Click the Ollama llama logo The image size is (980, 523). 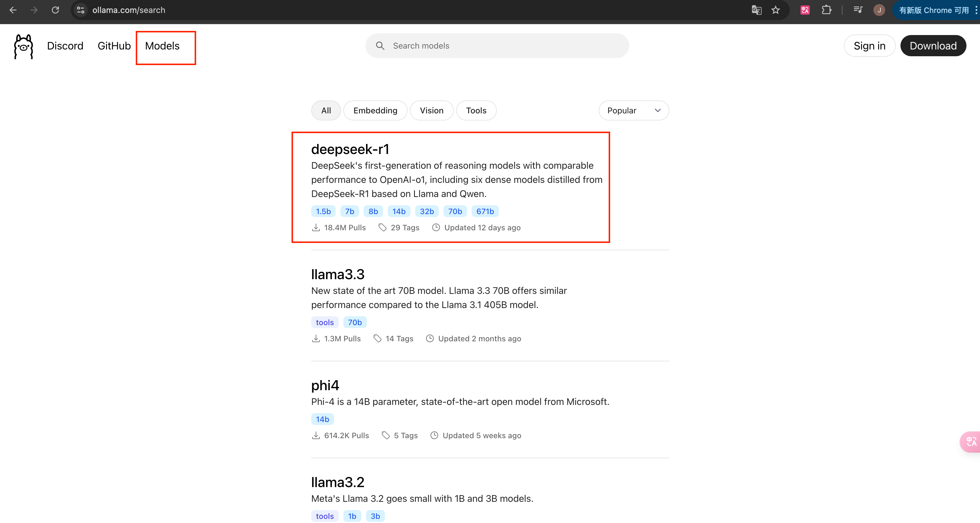tap(24, 47)
